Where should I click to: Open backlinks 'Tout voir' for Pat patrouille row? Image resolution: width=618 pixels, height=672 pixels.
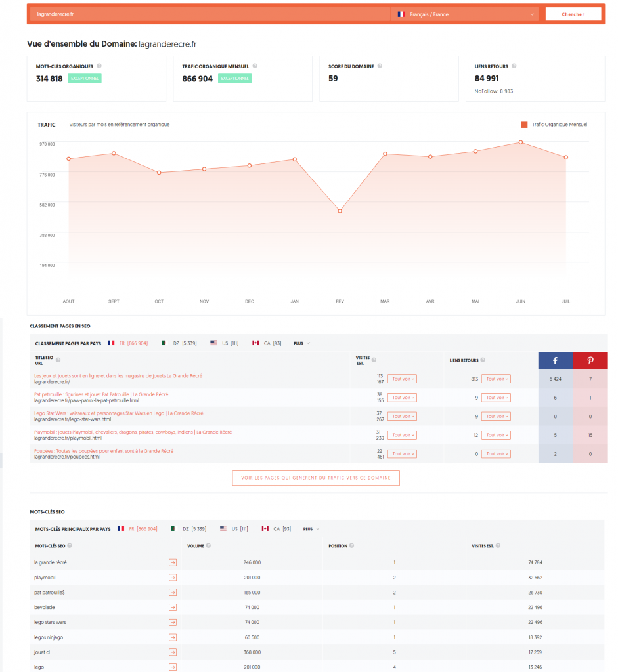(496, 398)
